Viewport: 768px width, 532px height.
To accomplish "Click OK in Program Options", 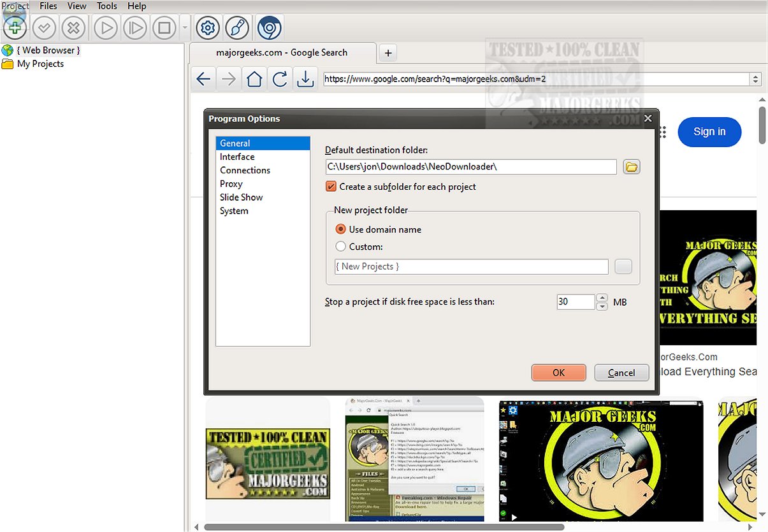I will [559, 373].
